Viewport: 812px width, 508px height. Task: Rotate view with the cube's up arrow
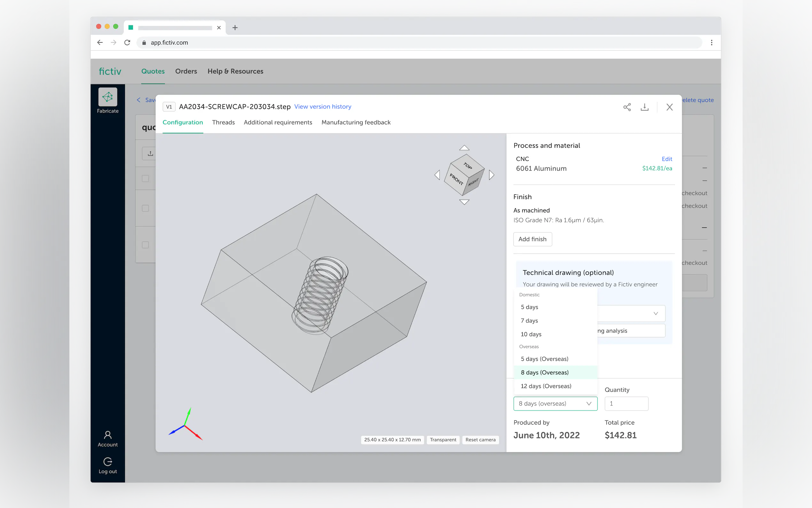(464, 148)
